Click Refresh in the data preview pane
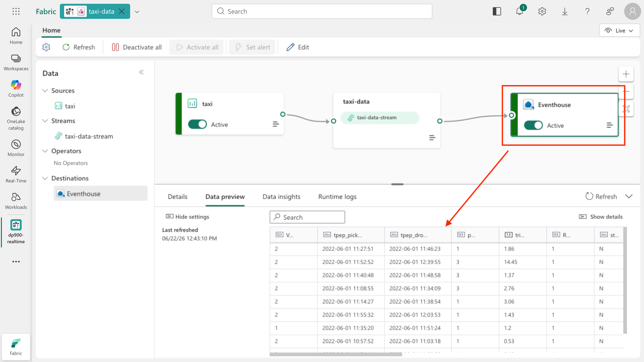This screenshot has height=362, width=644. click(601, 197)
